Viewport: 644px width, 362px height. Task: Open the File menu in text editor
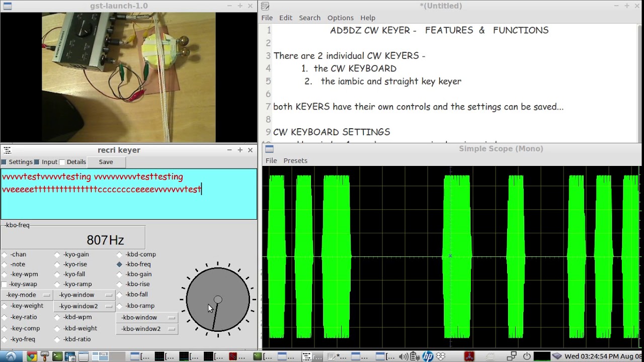click(x=267, y=18)
